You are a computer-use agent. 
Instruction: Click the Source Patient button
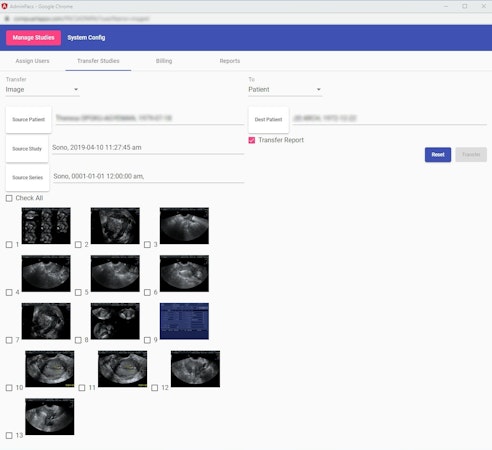(29, 120)
